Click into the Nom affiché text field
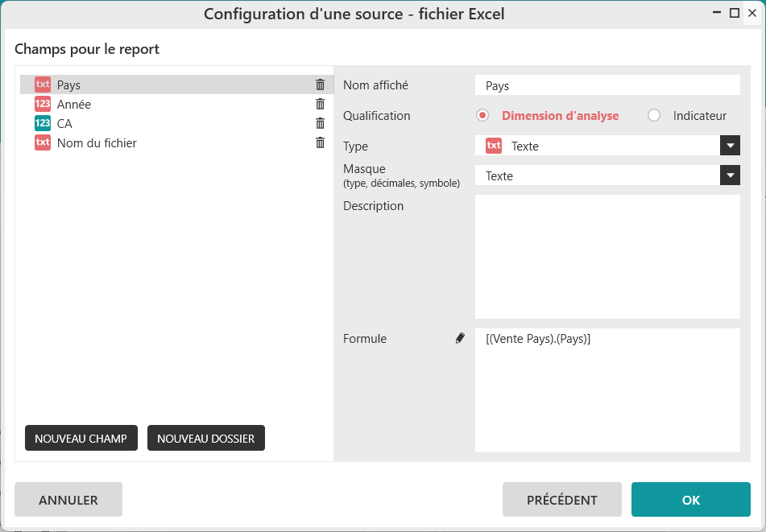The width and height of the screenshot is (766, 532). tap(607, 85)
